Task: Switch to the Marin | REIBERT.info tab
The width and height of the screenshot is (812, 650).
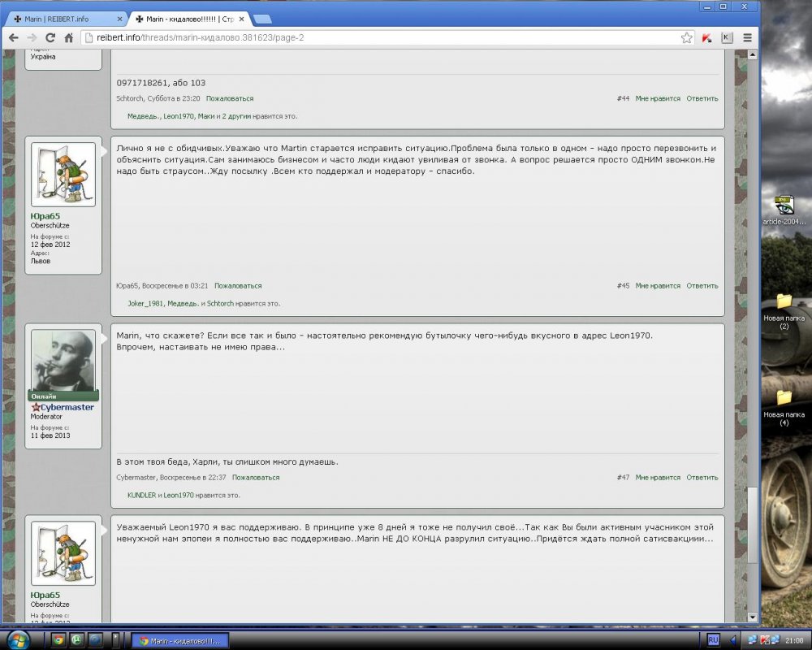Action: [65, 19]
